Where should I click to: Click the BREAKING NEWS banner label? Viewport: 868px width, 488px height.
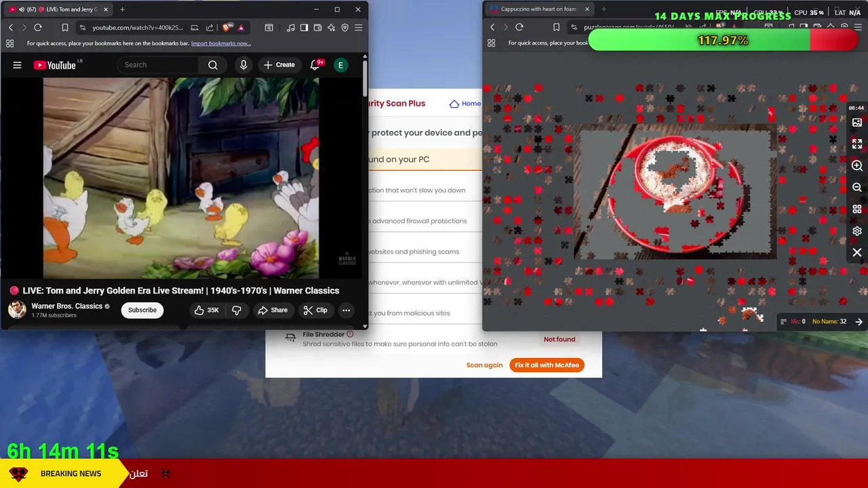pos(71,474)
